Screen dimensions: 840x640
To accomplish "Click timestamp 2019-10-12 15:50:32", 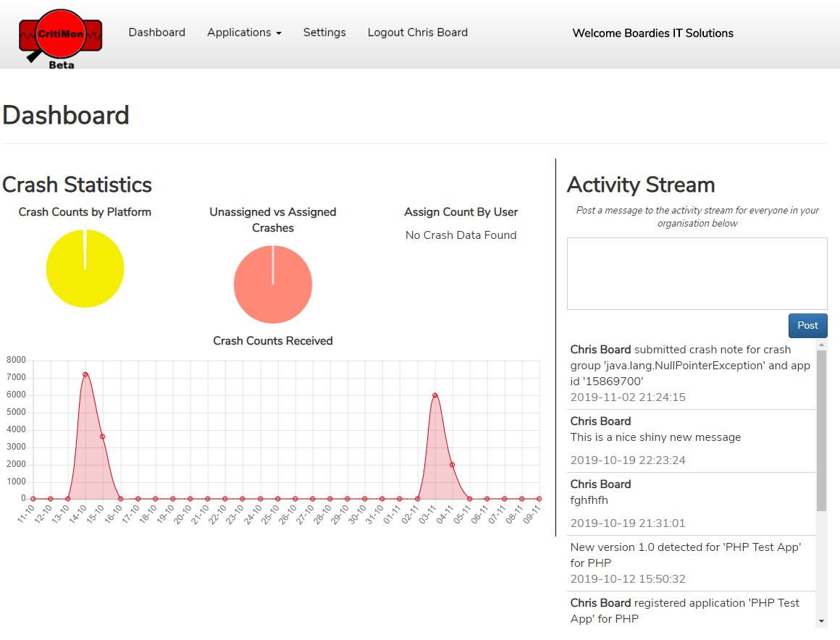I will point(628,579).
